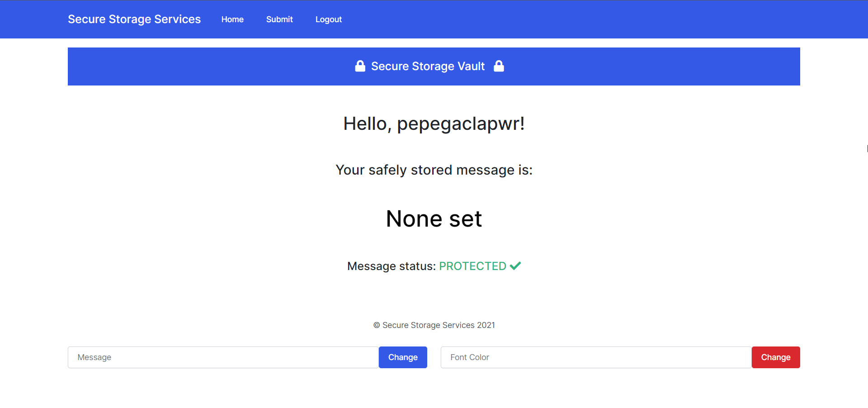Click the green PROTECTED status text
Viewport: 868px width, 408px height.
(x=472, y=266)
